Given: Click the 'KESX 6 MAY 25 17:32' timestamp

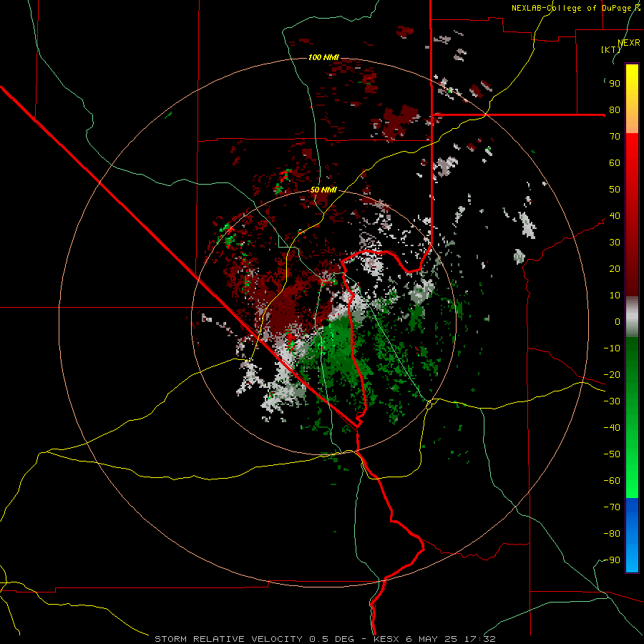Looking at the screenshot, I should [434, 639].
